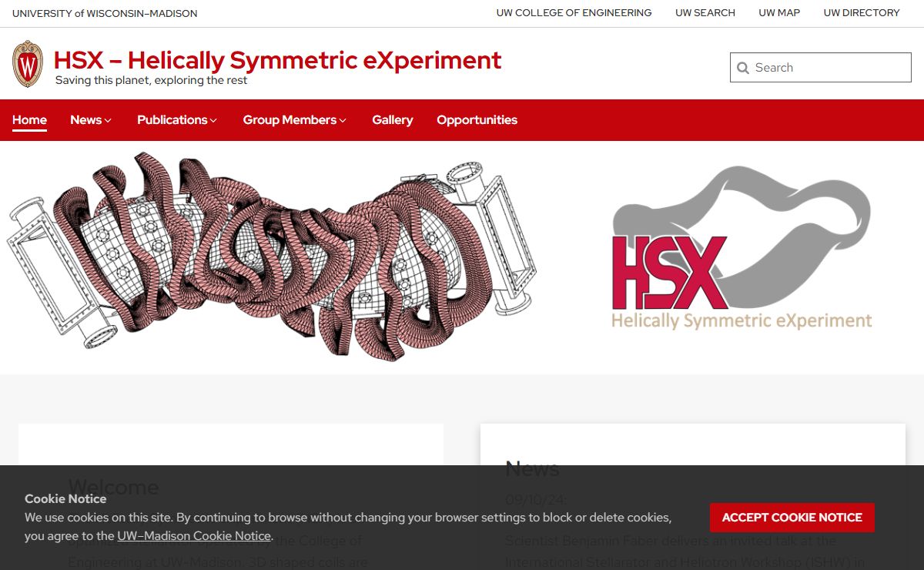Focus the Search input field

tap(821, 68)
